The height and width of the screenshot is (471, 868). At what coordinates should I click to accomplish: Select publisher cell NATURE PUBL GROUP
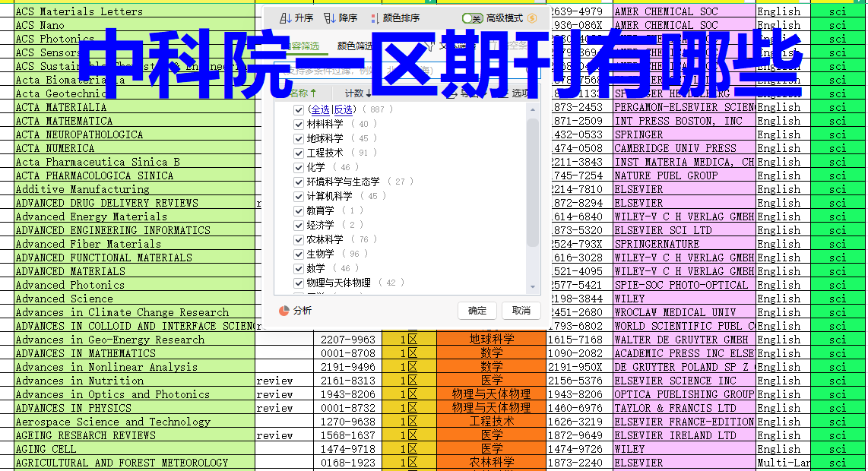[684, 176]
